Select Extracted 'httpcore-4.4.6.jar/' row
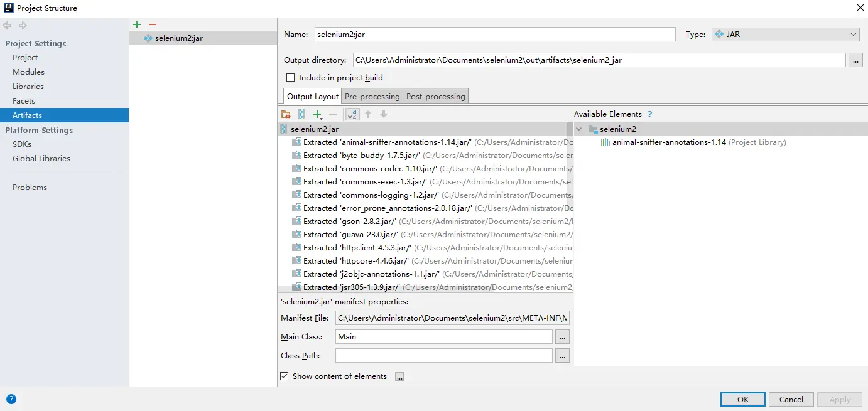The height and width of the screenshot is (411, 868). [426, 261]
